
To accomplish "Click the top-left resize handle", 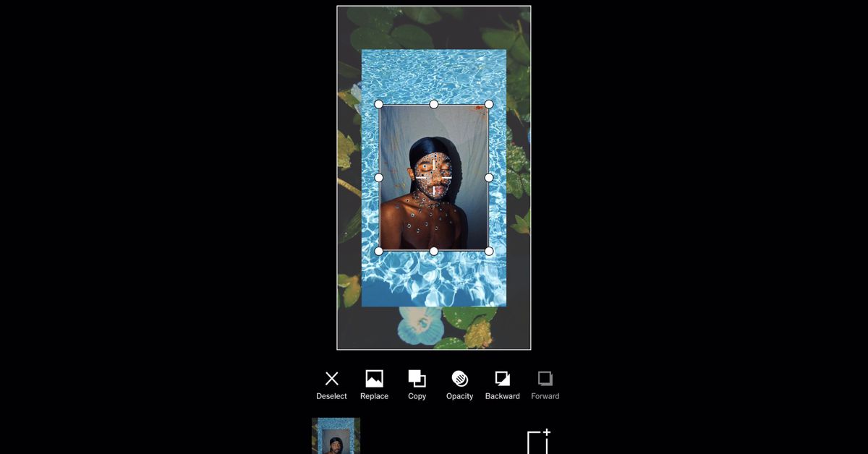I will [378, 104].
